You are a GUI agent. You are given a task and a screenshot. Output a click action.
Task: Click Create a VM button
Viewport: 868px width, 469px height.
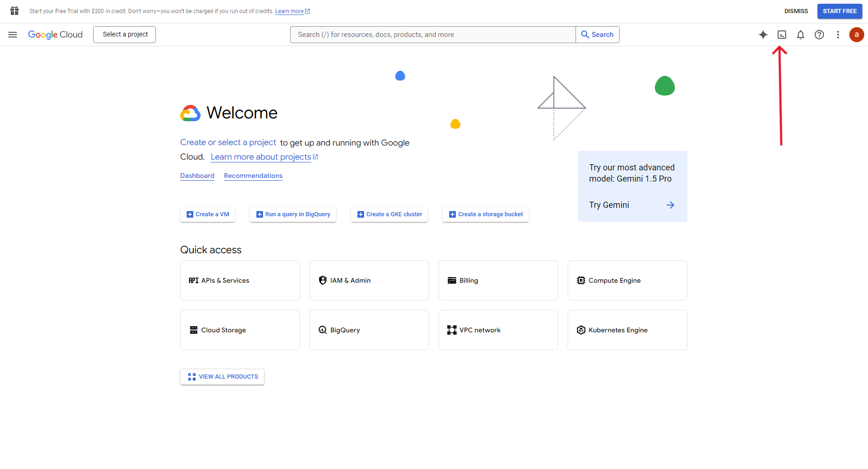pyautogui.click(x=208, y=214)
